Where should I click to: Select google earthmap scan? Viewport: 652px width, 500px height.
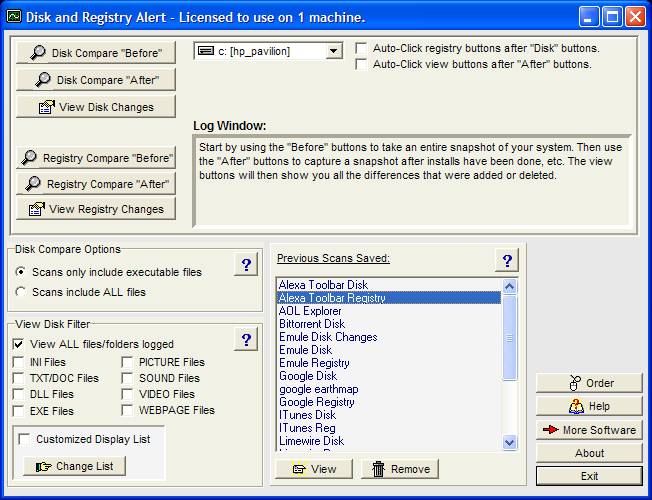pos(389,389)
